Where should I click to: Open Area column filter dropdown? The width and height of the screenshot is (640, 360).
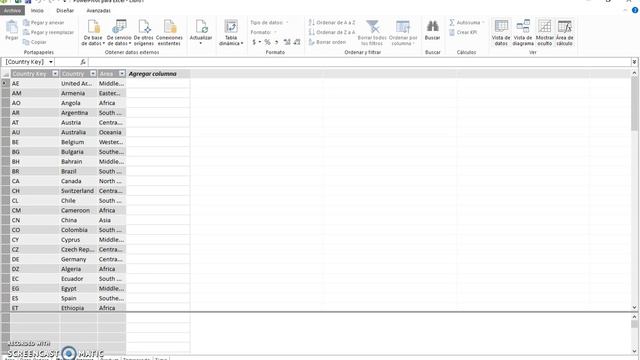click(122, 73)
